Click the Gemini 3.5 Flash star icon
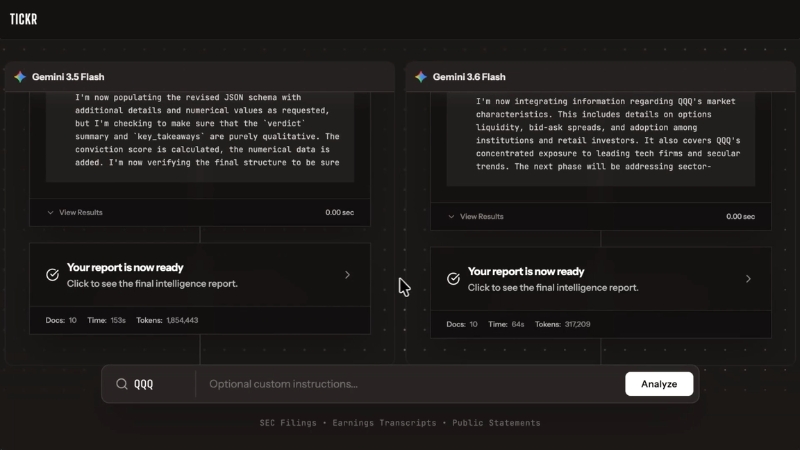Viewport: 800px width, 450px height. click(20, 77)
